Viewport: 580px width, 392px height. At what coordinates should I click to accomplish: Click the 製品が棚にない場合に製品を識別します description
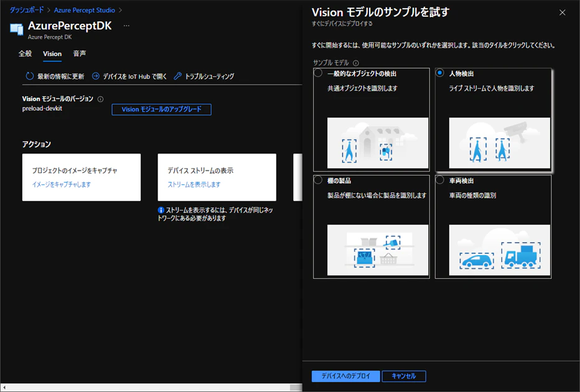[377, 195]
